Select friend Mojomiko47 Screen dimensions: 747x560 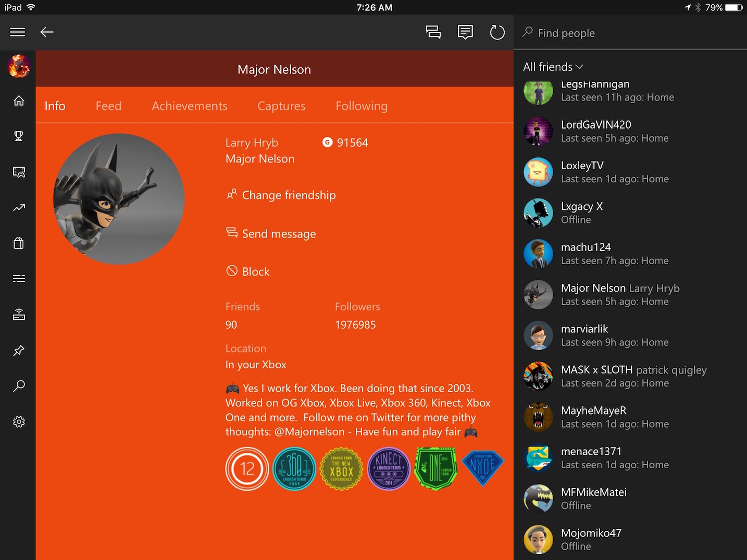(630, 539)
